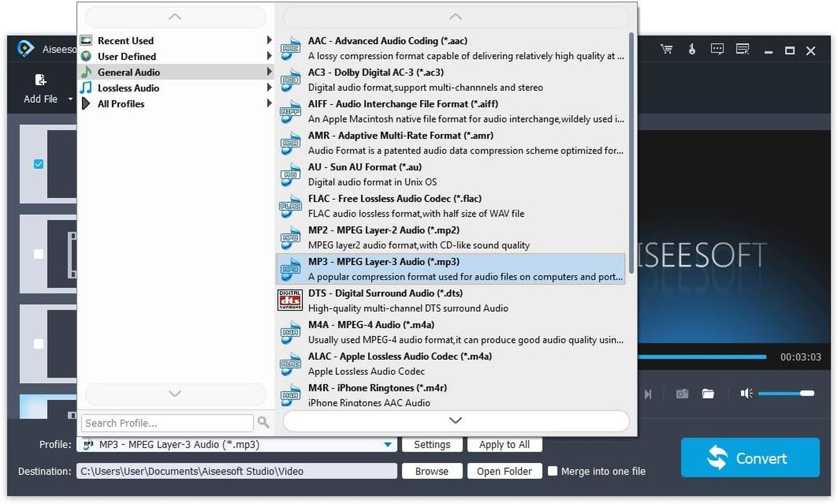Select Recent Used category
838x504 pixels.
pos(125,40)
